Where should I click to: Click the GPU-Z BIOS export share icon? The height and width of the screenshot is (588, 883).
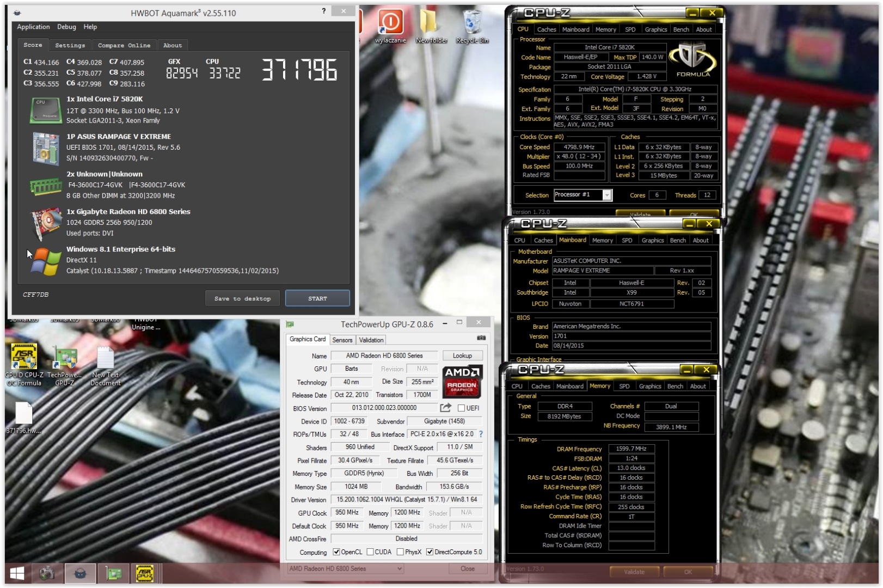click(445, 408)
